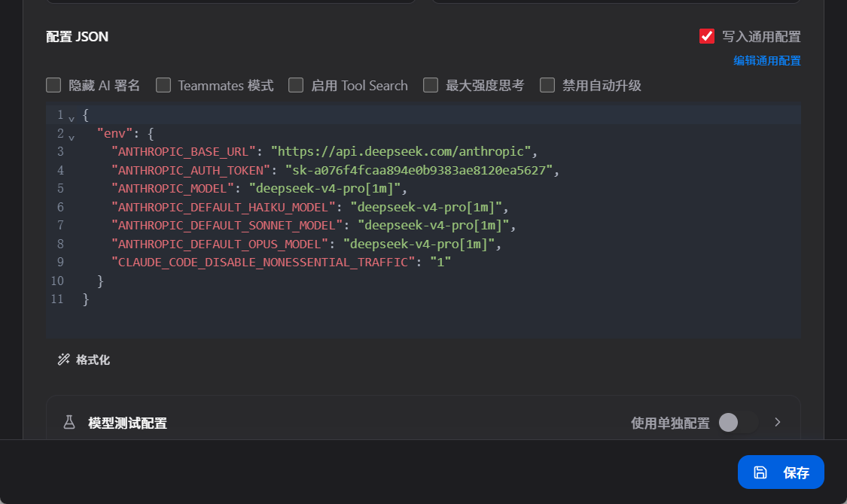Click line number 10 in the gutter
847x504 pixels.
(x=57, y=281)
